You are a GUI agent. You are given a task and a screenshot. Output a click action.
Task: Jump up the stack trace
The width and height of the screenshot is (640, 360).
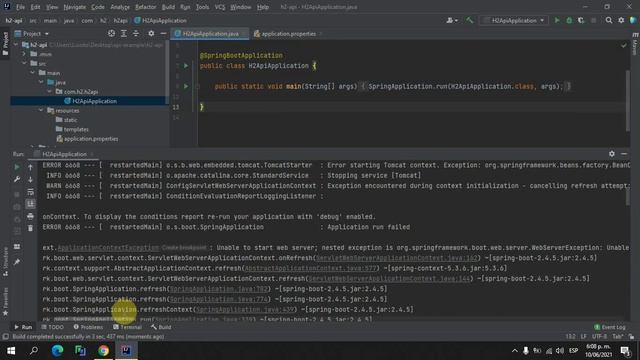pyautogui.click(x=30, y=167)
